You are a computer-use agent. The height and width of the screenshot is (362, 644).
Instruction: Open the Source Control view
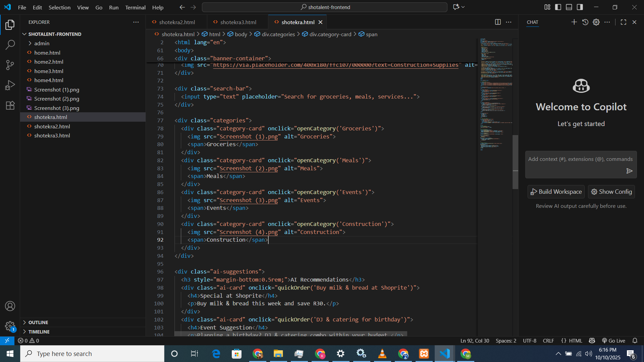[x=10, y=65]
